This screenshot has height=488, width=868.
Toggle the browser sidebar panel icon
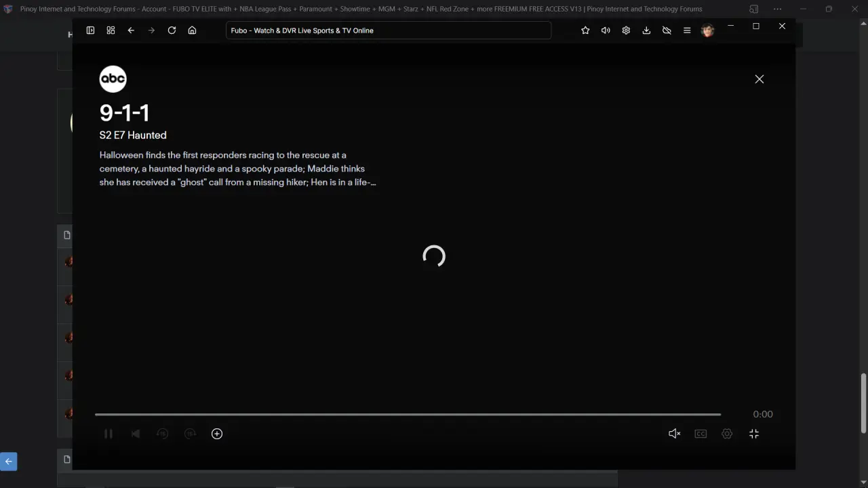(90, 30)
